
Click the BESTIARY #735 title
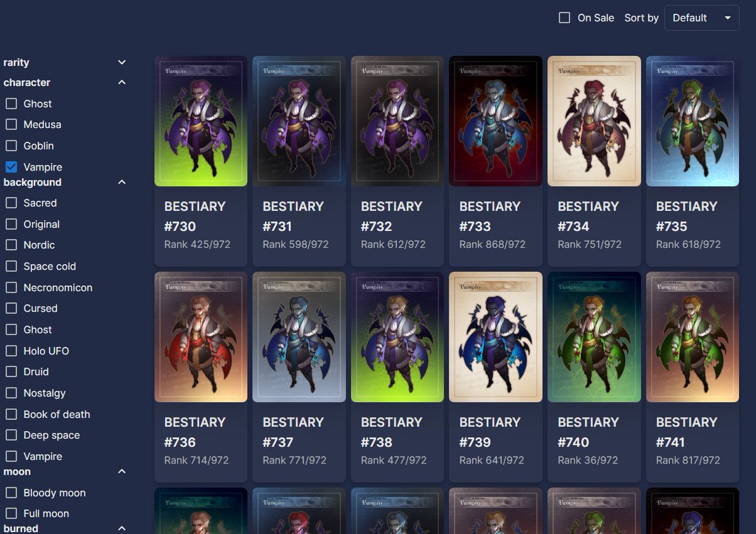tap(686, 216)
